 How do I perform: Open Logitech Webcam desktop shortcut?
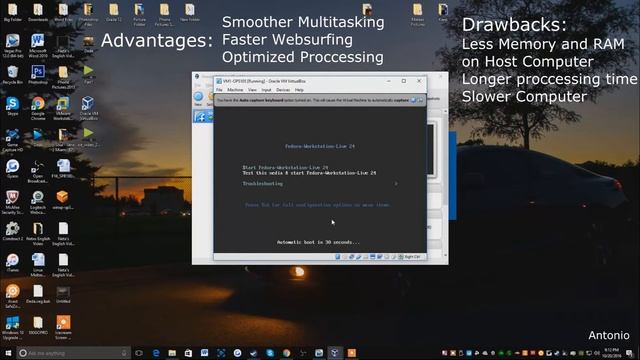tap(38, 202)
